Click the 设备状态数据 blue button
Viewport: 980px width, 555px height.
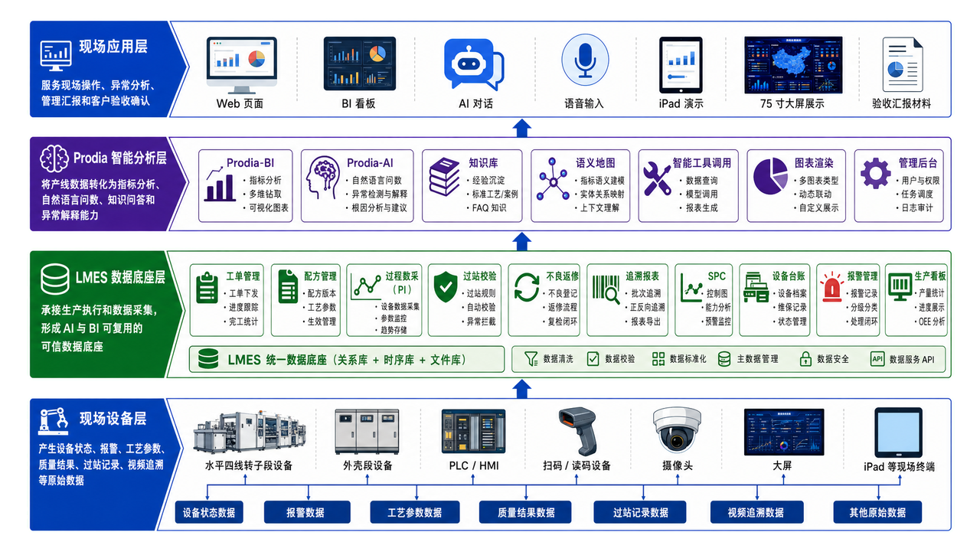click(x=209, y=513)
